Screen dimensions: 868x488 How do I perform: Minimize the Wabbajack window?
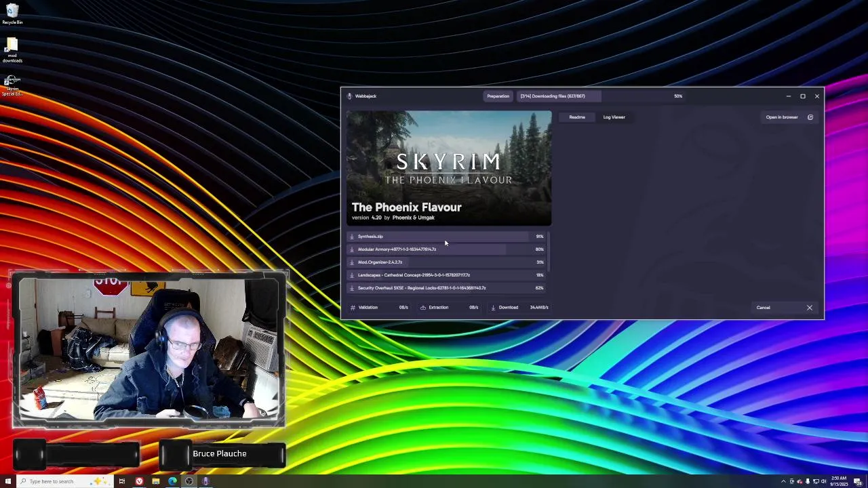pyautogui.click(x=788, y=96)
